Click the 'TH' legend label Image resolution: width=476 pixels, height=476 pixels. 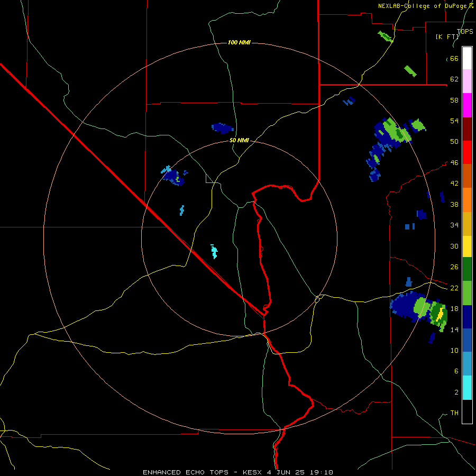point(454,413)
